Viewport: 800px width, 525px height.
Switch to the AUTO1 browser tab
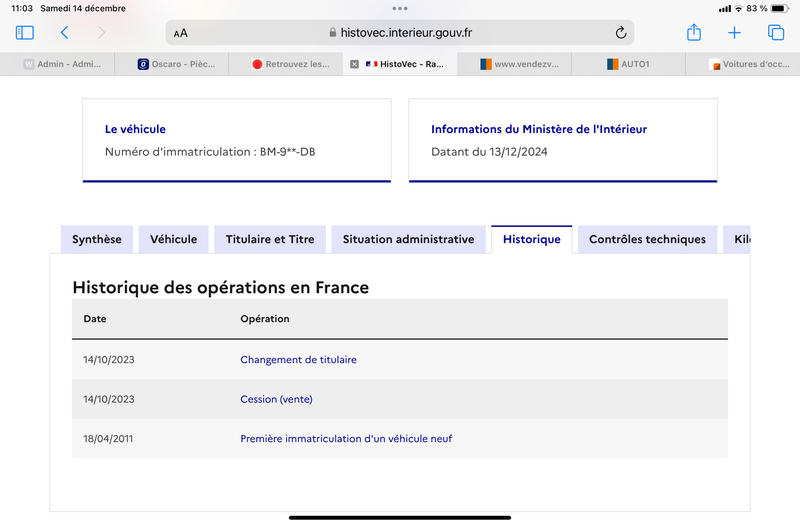[629, 64]
